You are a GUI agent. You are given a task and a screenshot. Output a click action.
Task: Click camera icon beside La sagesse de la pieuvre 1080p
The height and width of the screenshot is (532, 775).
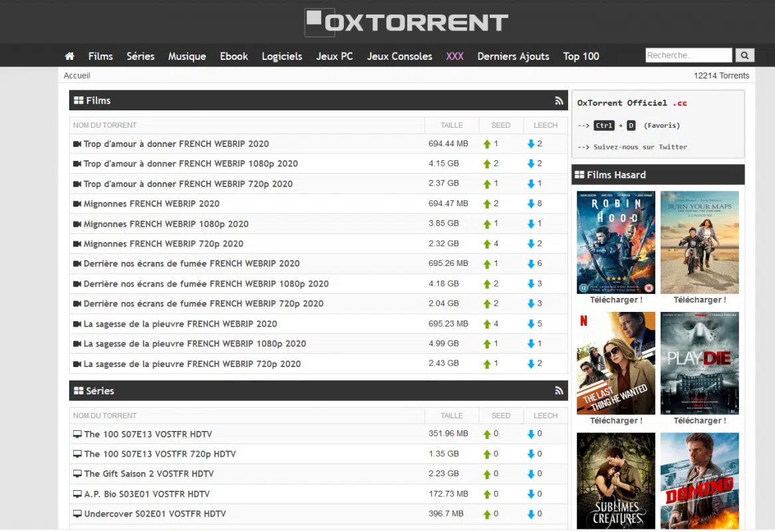coord(77,344)
